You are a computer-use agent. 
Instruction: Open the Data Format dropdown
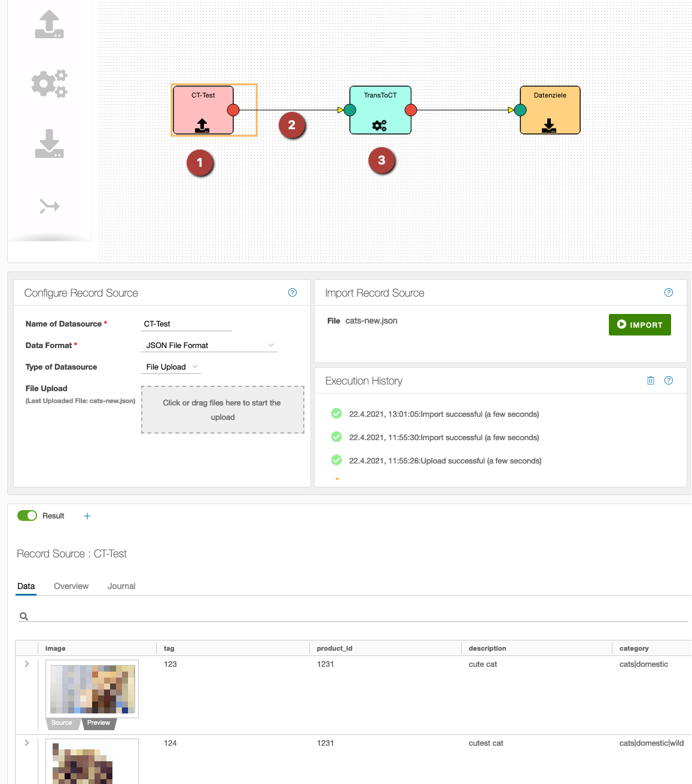click(209, 345)
